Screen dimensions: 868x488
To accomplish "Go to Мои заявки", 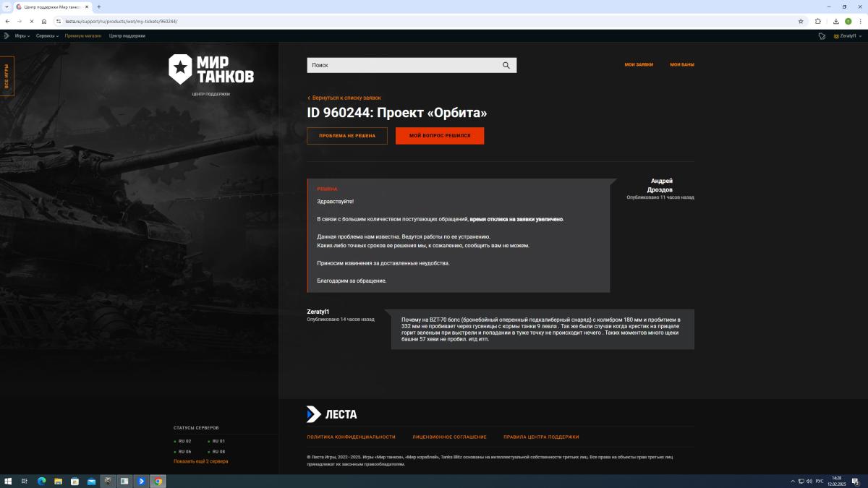I will (x=639, y=64).
